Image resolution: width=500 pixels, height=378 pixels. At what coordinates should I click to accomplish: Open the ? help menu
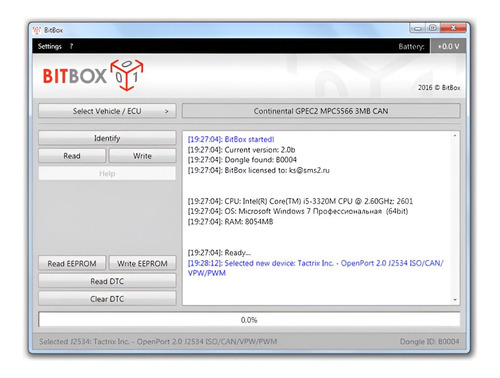pos(71,46)
